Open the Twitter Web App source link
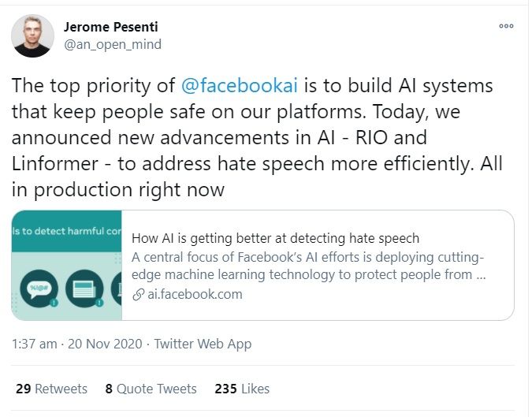 pyautogui.click(x=202, y=344)
